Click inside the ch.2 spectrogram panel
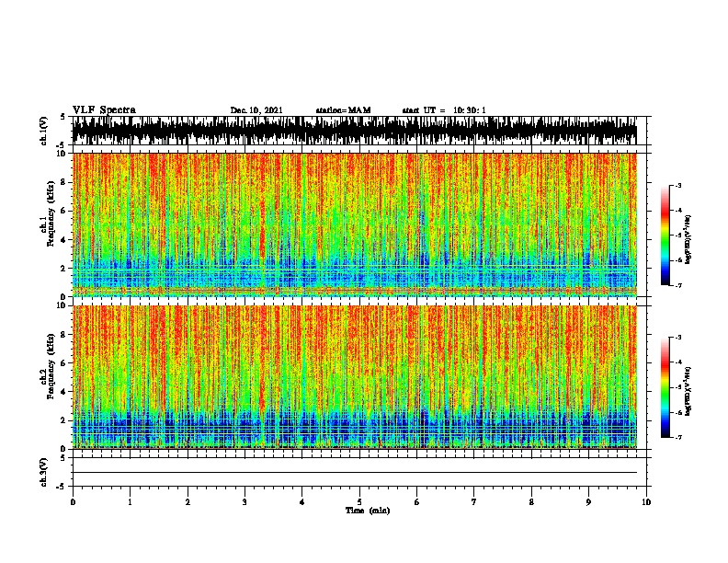 (x=355, y=377)
